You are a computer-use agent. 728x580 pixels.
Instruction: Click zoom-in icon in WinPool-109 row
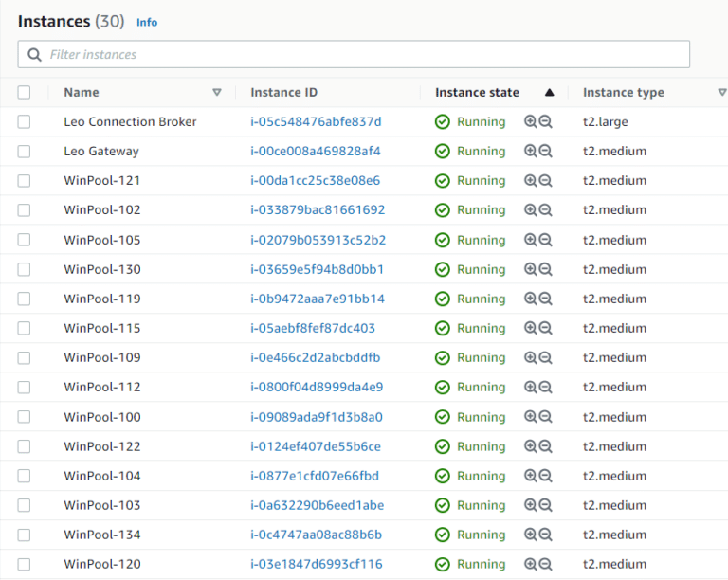(530, 357)
